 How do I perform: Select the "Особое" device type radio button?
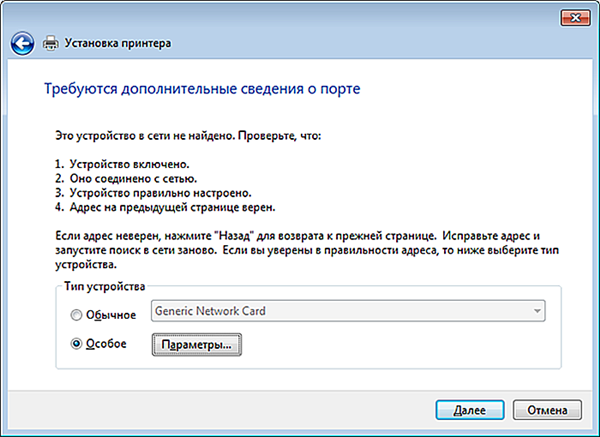click(x=77, y=344)
